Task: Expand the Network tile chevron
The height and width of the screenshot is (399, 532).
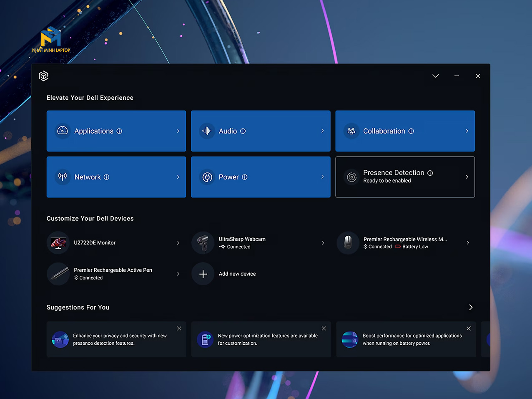Action: pos(178,177)
